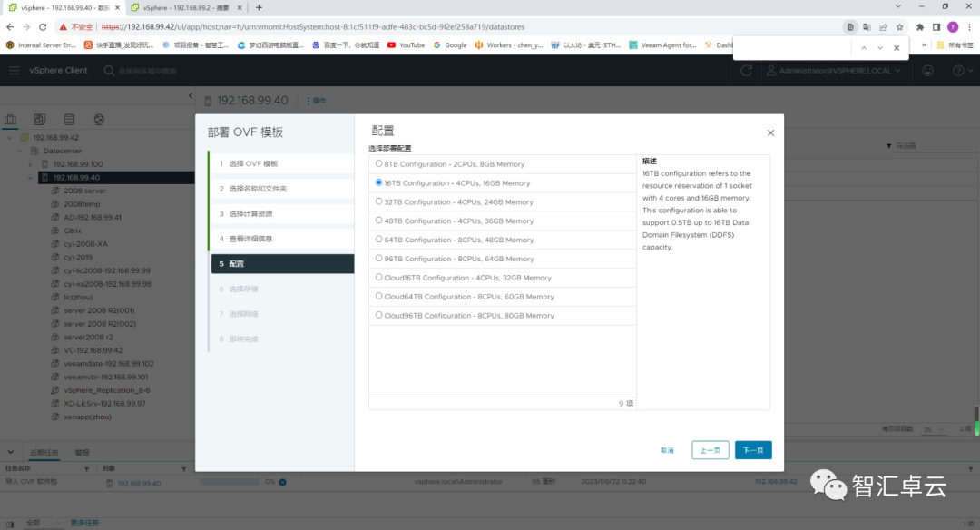
Task: Choose 48TB Configuration radio button
Action: (x=378, y=220)
